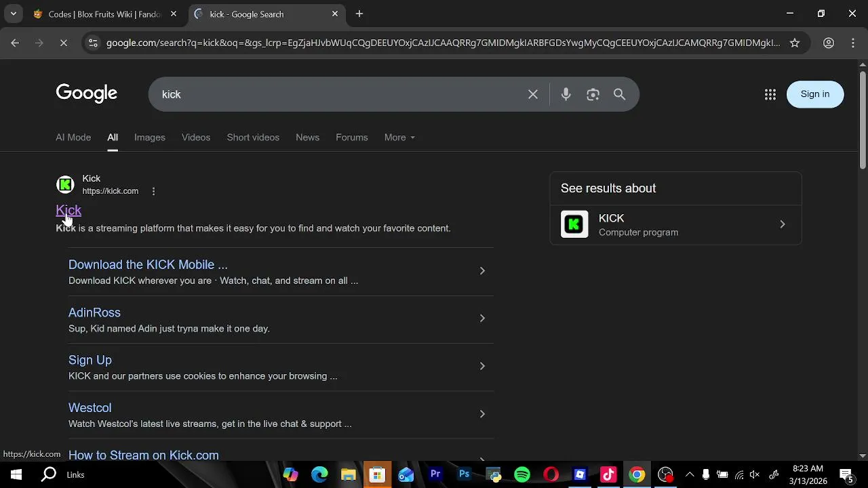Click the address bar URL
Viewport: 868px width, 488px height.
coord(443,43)
